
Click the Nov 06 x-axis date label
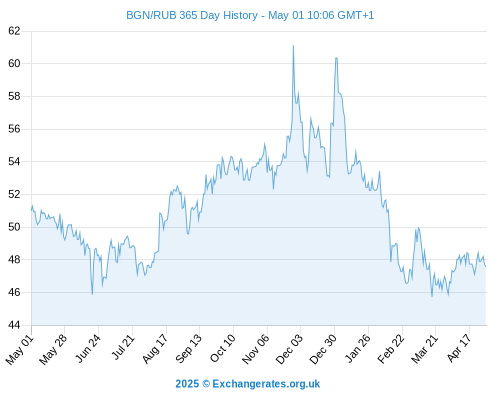[x=255, y=349]
